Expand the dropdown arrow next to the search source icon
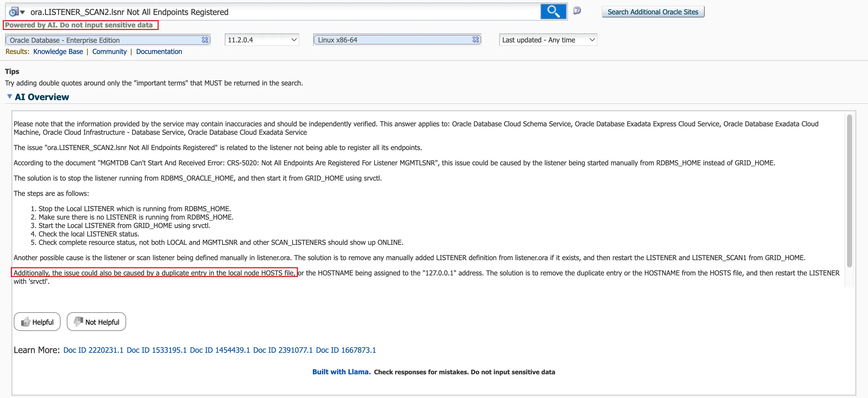The width and height of the screenshot is (868, 398). [x=22, y=12]
